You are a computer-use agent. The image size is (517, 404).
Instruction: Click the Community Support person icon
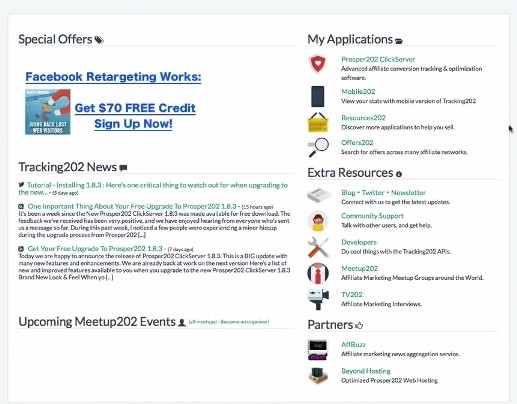[318, 221]
